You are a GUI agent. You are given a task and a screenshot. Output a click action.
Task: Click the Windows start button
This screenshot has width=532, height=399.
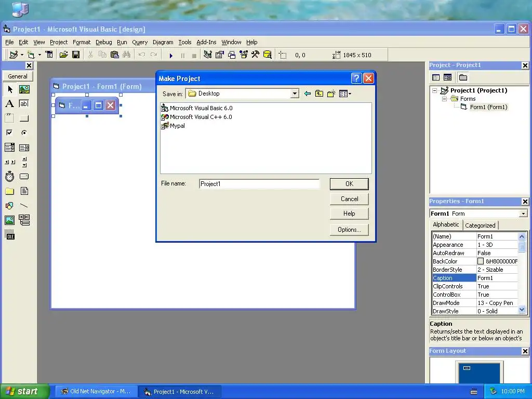click(x=24, y=392)
